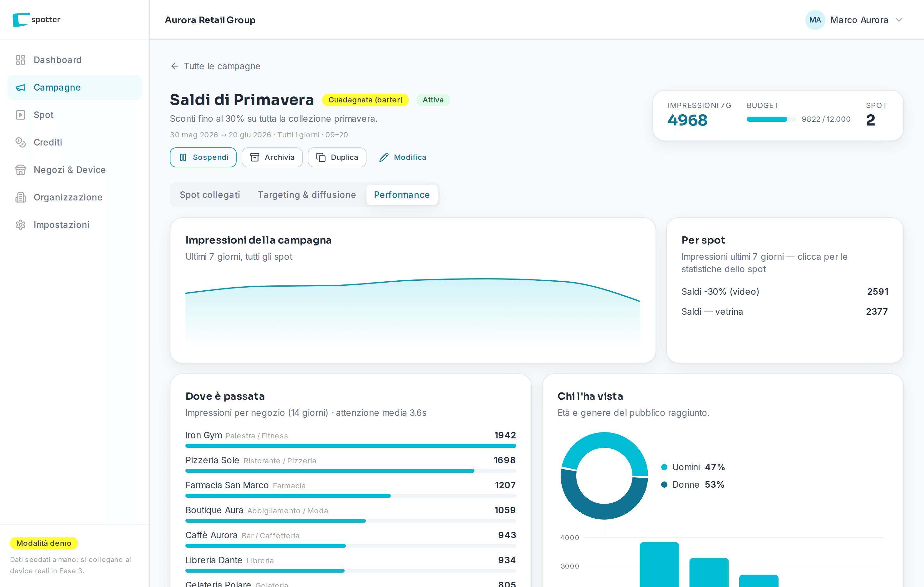The image size is (924, 587).
Task: Click the budget progress bar
Action: point(771,119)
